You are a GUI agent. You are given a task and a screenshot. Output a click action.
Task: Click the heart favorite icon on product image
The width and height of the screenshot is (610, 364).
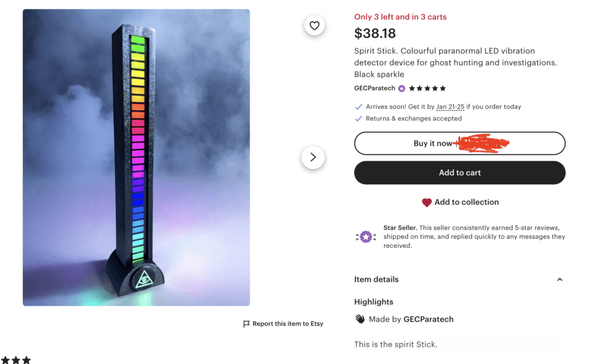click(315, 26)
